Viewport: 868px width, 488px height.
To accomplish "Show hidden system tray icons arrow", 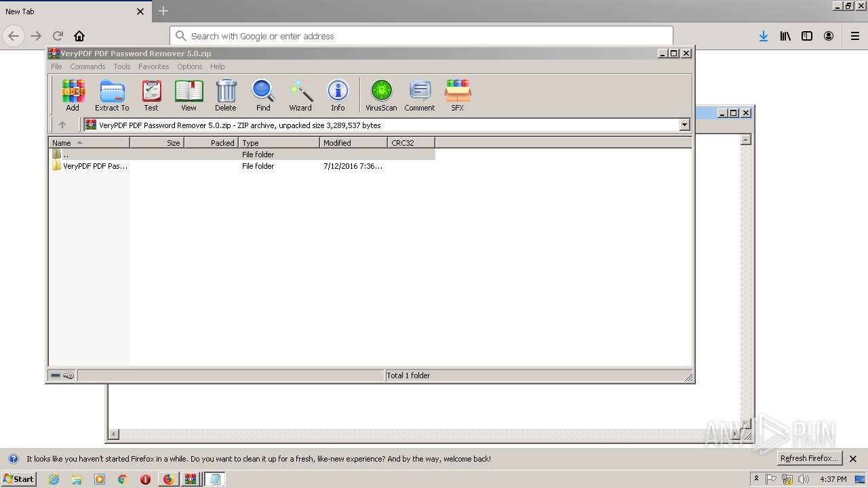I will (x=756, y=479).
